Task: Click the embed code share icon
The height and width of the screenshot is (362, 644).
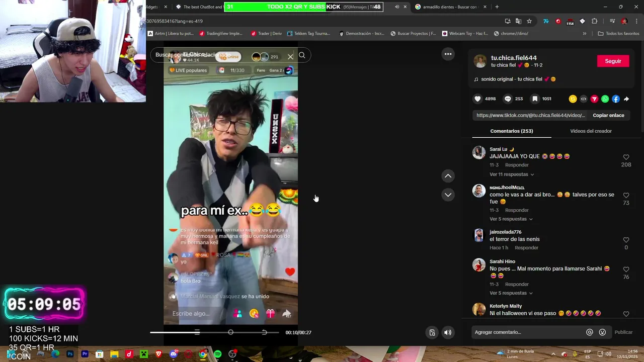Action: pyautogui.click(x=584, y=99)
